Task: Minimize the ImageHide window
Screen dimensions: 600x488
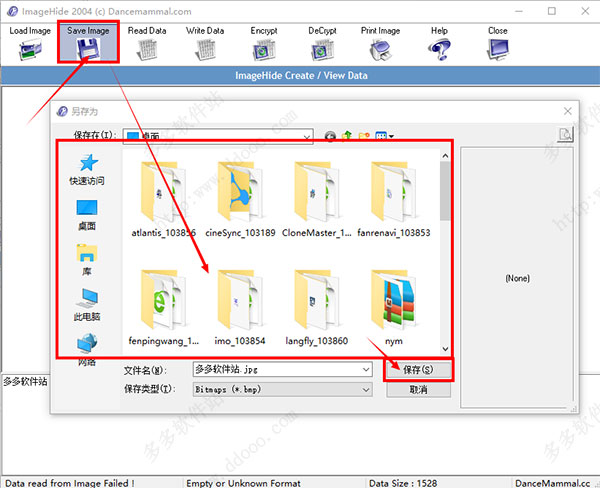Action: [519, 11]
